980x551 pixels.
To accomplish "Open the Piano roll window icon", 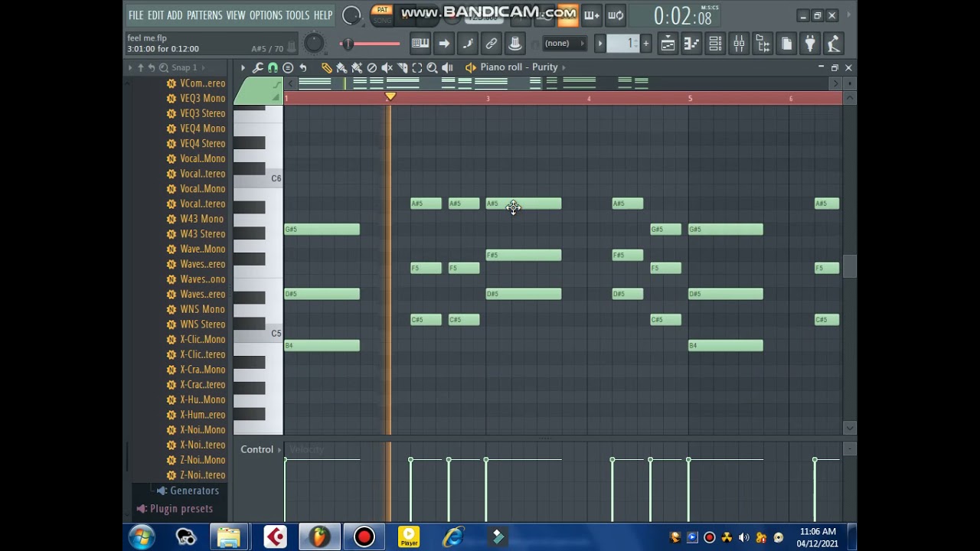I will pos(691,44).
